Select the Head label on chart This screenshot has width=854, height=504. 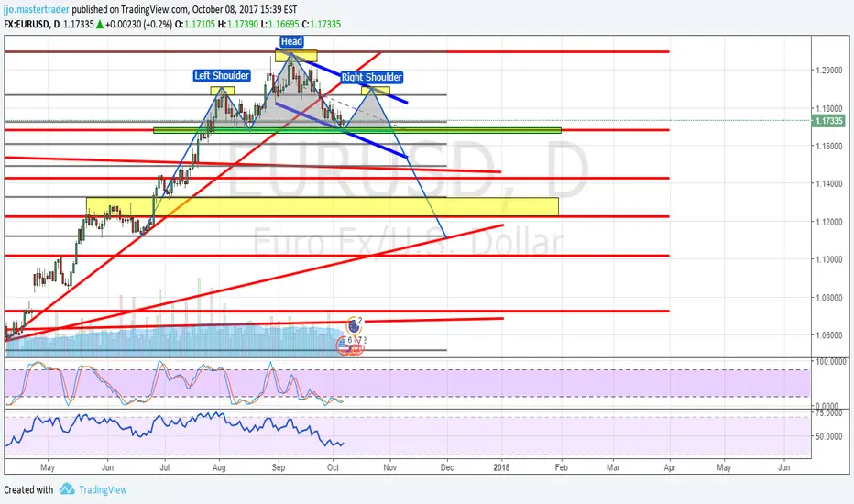(291, 41)
